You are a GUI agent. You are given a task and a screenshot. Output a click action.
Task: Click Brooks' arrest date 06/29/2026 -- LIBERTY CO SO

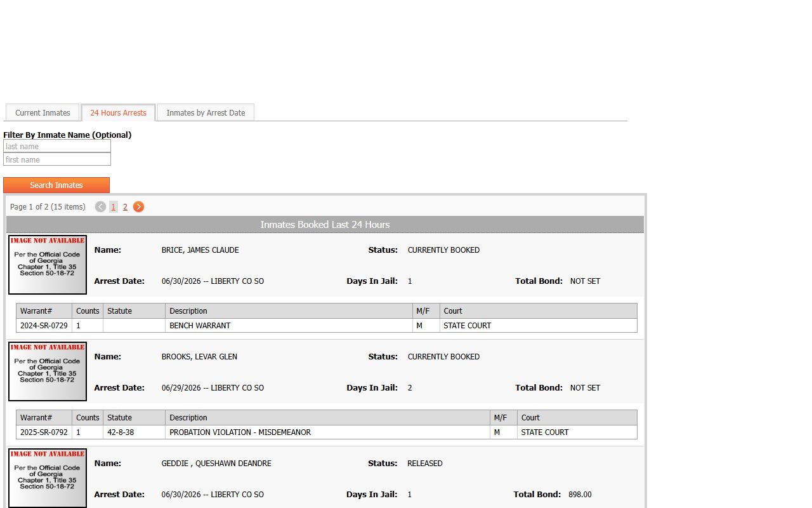[213, 387]
